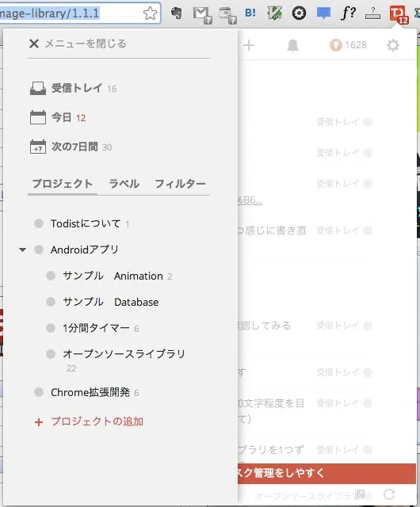Collapse the Androidアプリ project tree
Viewport: 420px width, 507px height.
coord(22,250)
